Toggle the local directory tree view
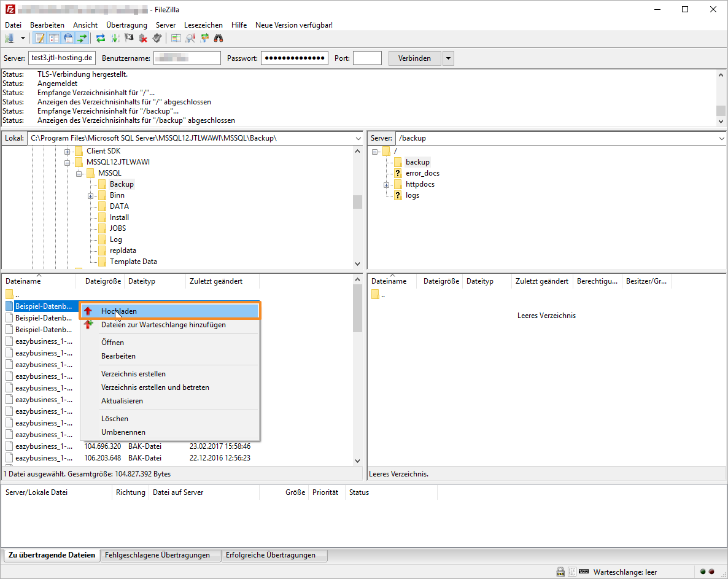The height and width of the screenshot is (579, 728). click(54, 39)
